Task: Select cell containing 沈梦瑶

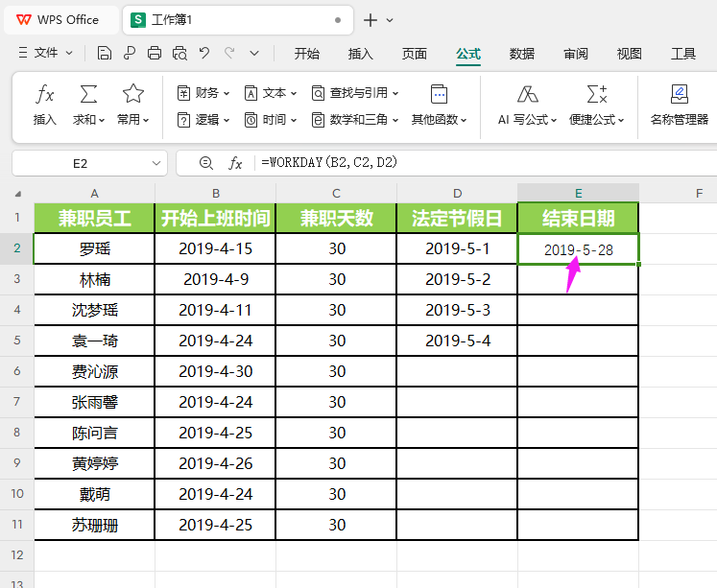Action: point(95,310)
